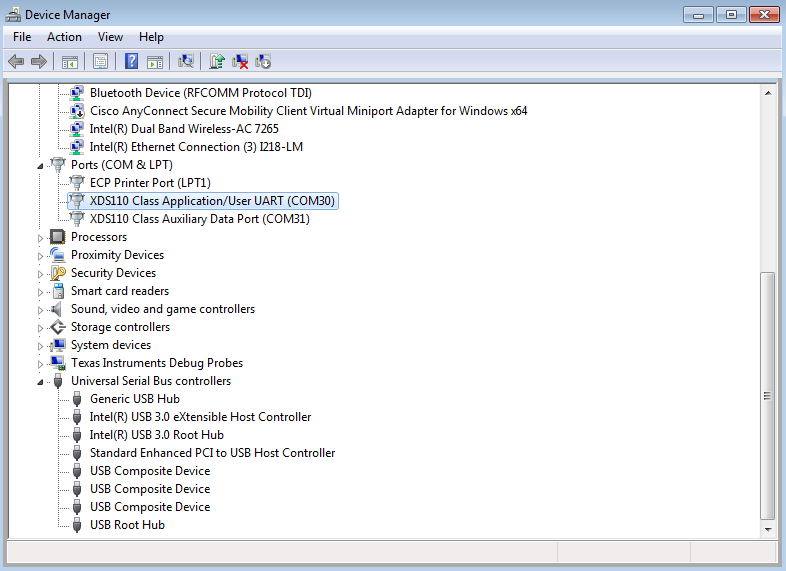Toggle the Show/Hide Console Tree toolbar icon
Image resolution: width=786 pixels, height=571 pixels.
70,62
